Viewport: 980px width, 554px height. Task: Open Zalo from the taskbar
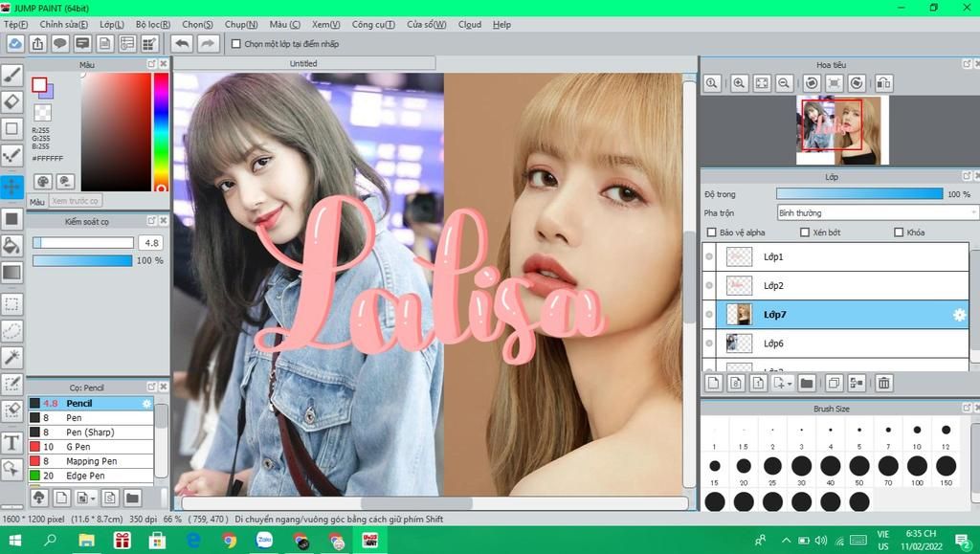(x=264, y=541)
